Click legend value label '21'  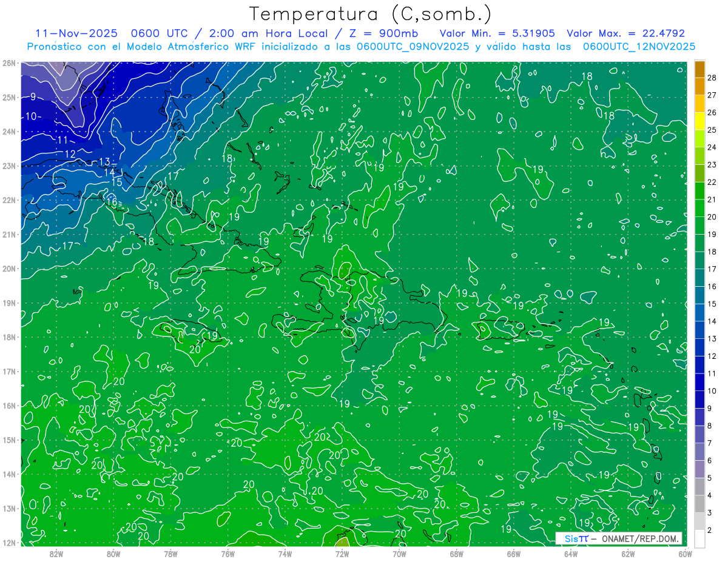[712, 199]
